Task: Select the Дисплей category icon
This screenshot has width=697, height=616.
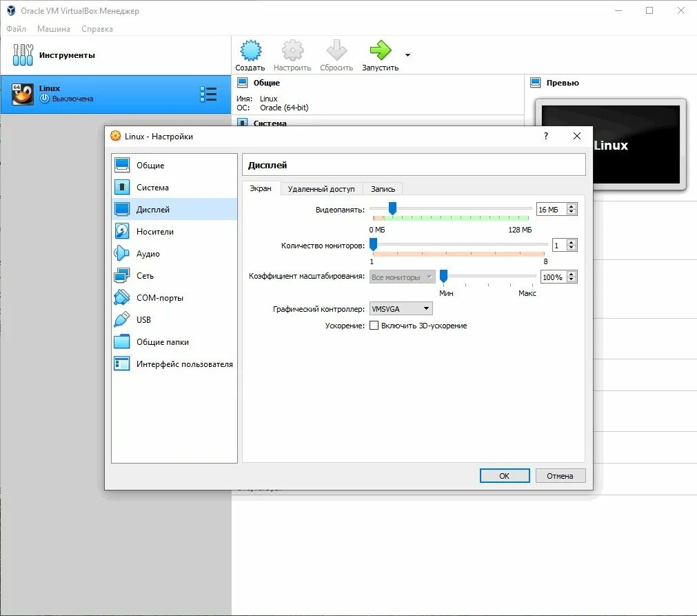Action: 122,209
